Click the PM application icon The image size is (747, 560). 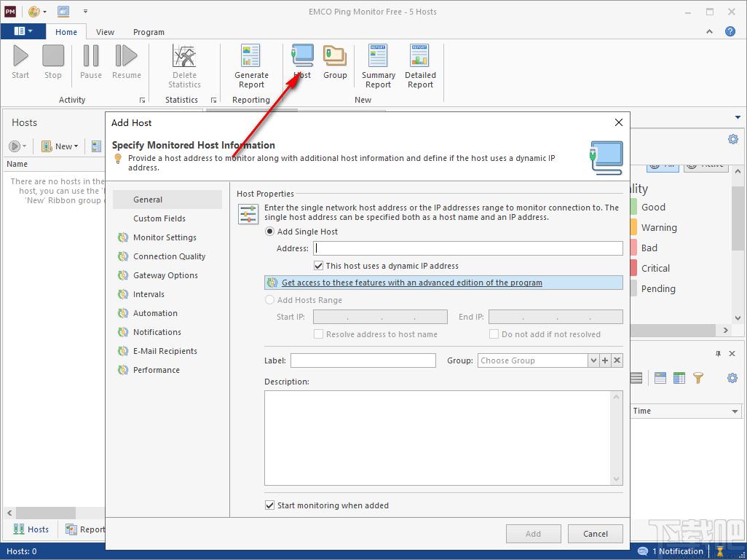(10, 12)
